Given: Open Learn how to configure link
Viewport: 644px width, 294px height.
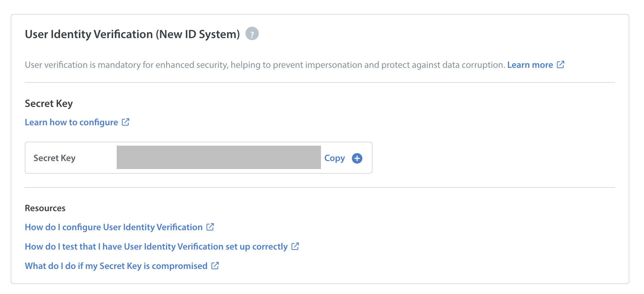Looking at the screenshot, I should [x=71, y=122].
